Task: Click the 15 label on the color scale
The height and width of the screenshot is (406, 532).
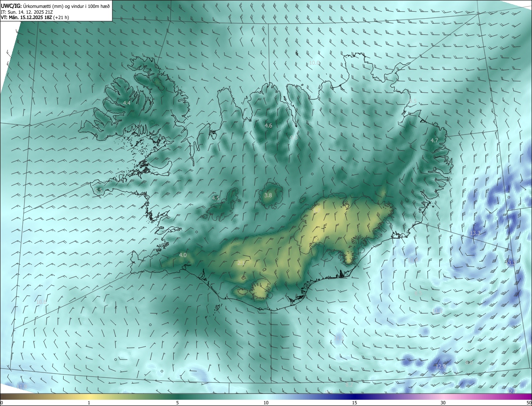Action: tap(355, 403)
